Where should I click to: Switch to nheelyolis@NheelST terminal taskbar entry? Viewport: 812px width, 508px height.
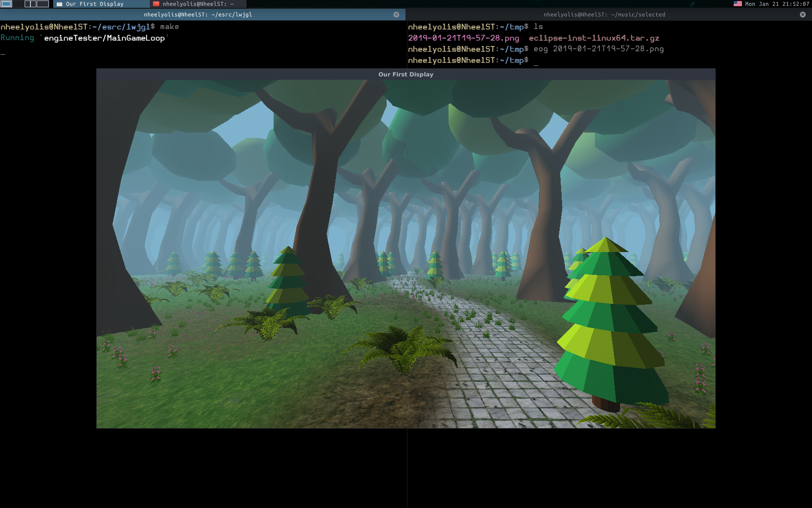pos(198,4)
